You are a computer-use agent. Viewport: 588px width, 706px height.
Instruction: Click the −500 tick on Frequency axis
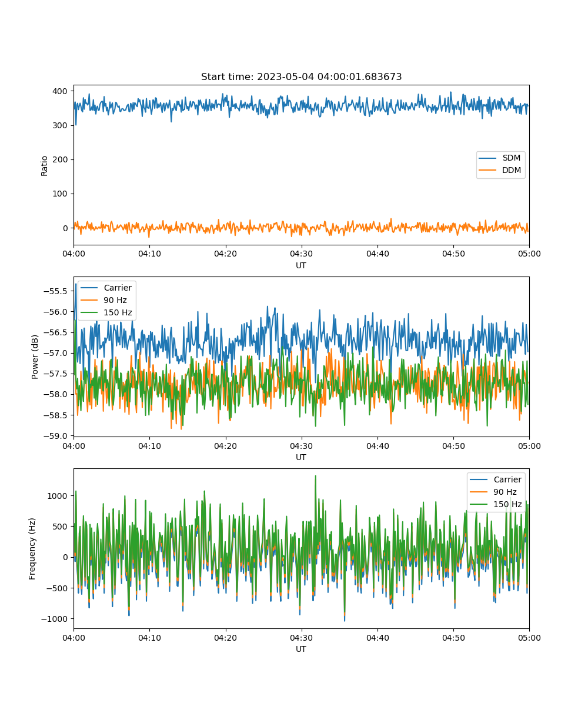(57, 588)
